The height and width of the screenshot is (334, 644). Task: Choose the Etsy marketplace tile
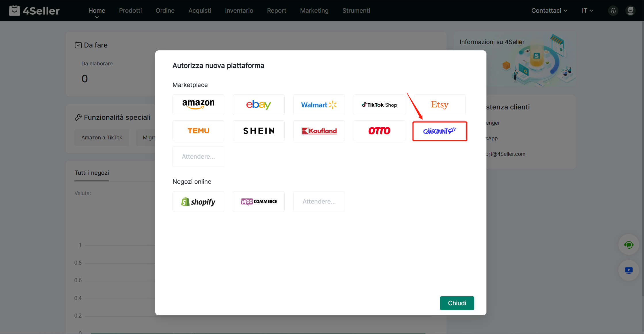click(440, 105)
